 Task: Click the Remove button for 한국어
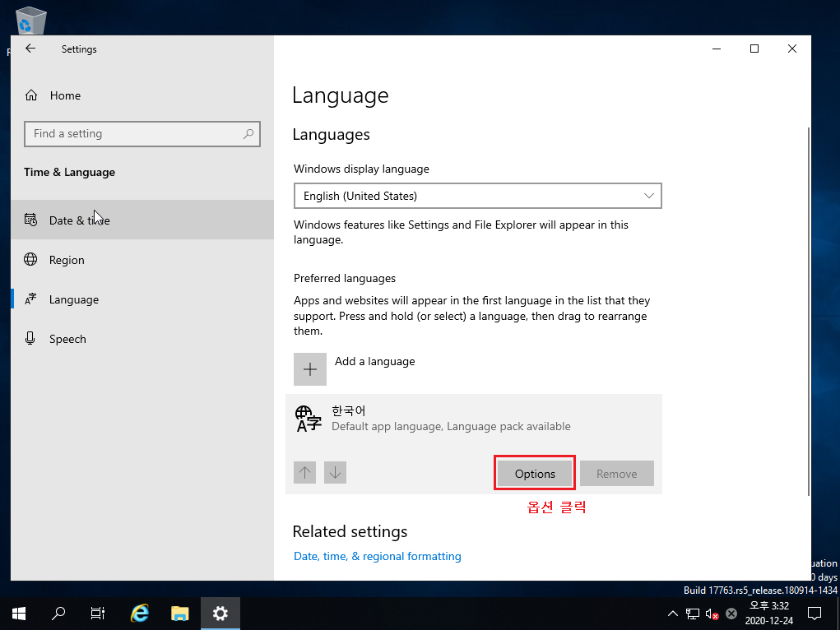click(x=616, y=474)
